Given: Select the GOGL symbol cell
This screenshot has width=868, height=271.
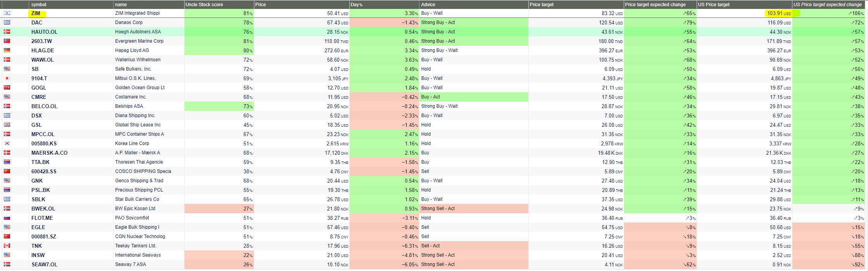Looking at the screenshot, I should click(x=71, y=88).
